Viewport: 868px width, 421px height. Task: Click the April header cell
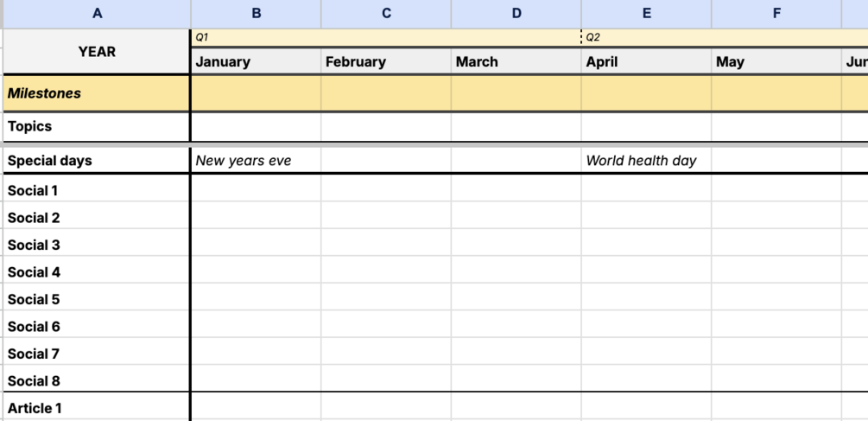pos(647,61)
